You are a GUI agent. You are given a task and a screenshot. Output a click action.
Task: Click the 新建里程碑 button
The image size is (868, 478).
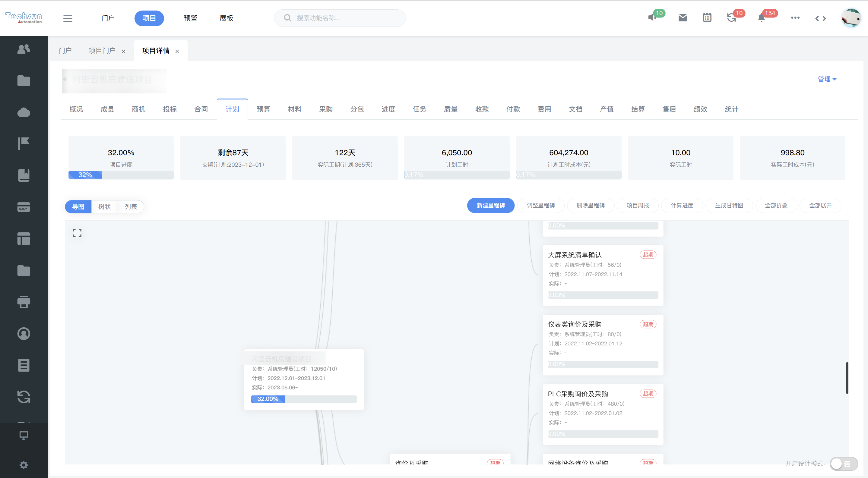click(x=490, y=205)
